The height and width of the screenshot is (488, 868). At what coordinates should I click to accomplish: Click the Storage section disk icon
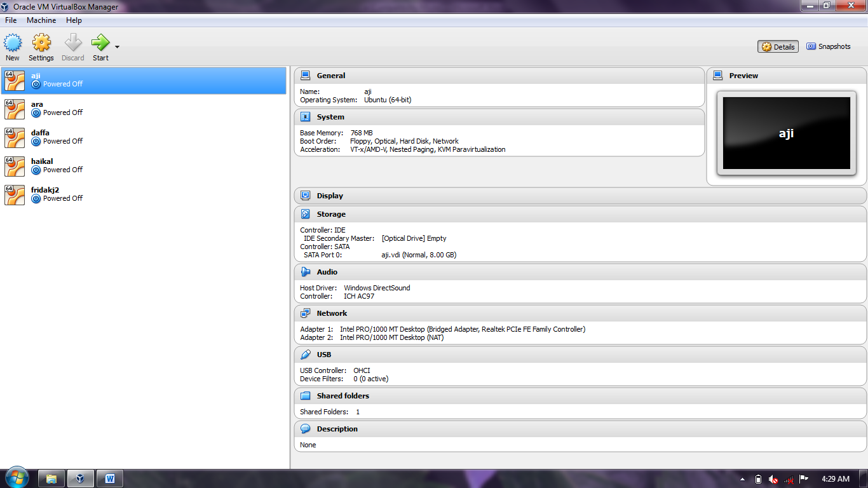pos(305,214)
